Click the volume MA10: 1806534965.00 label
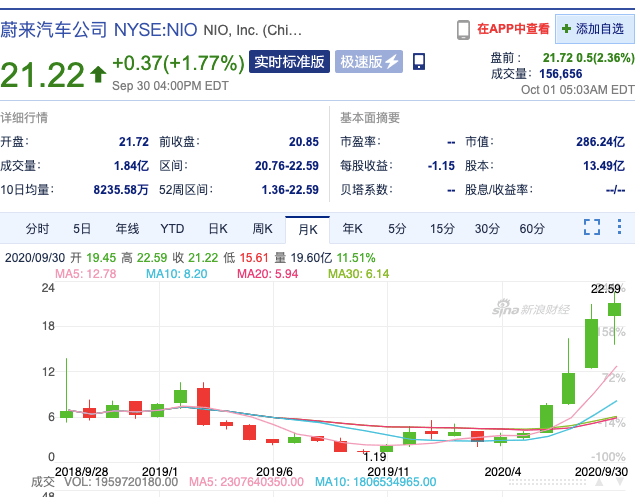Image resolution: width=641 pixels, height=497 pixels. [x=375, y=482]
